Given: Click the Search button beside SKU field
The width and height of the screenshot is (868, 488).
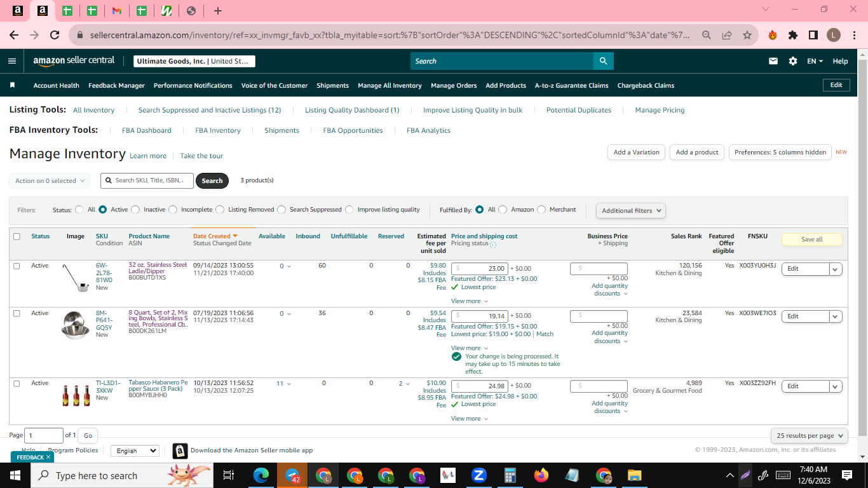Looking at the screenshot, I should point(212,180).
